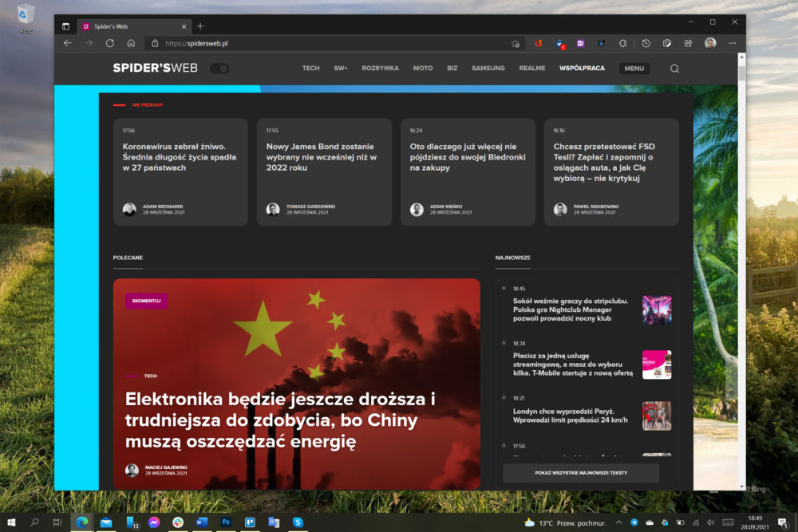The image size is (798, 532).
Task: Open Slack from the taskbar
Action: pos(178,522)
